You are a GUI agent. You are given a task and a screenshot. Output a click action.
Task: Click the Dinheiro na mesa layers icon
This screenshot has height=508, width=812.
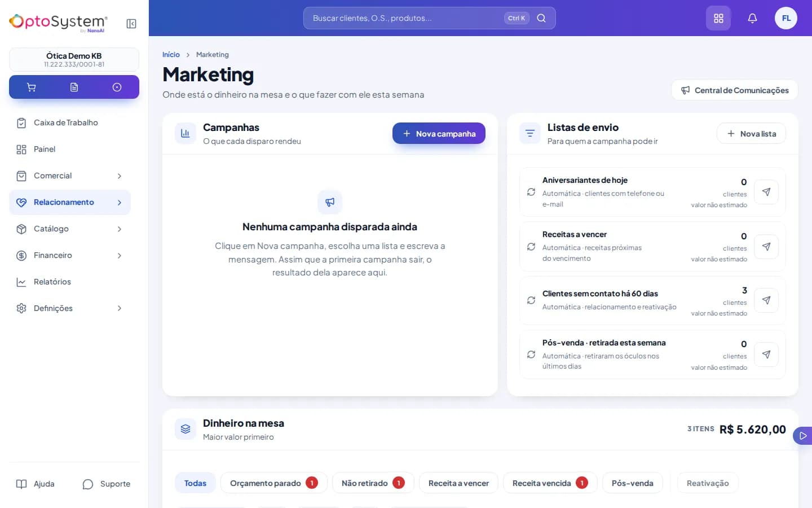click(x=185, y=429)
